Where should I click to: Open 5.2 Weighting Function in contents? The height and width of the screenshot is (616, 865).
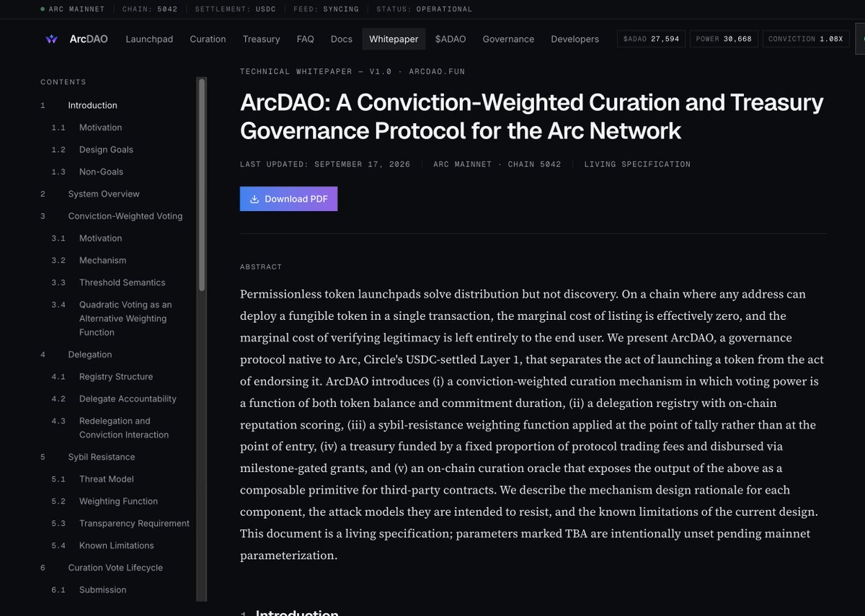[118, 501]
